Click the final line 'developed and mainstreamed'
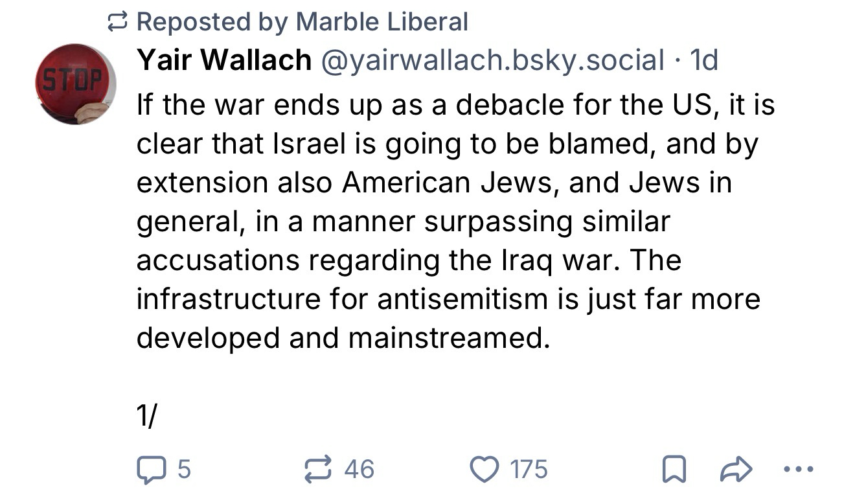 click(339, 338)
